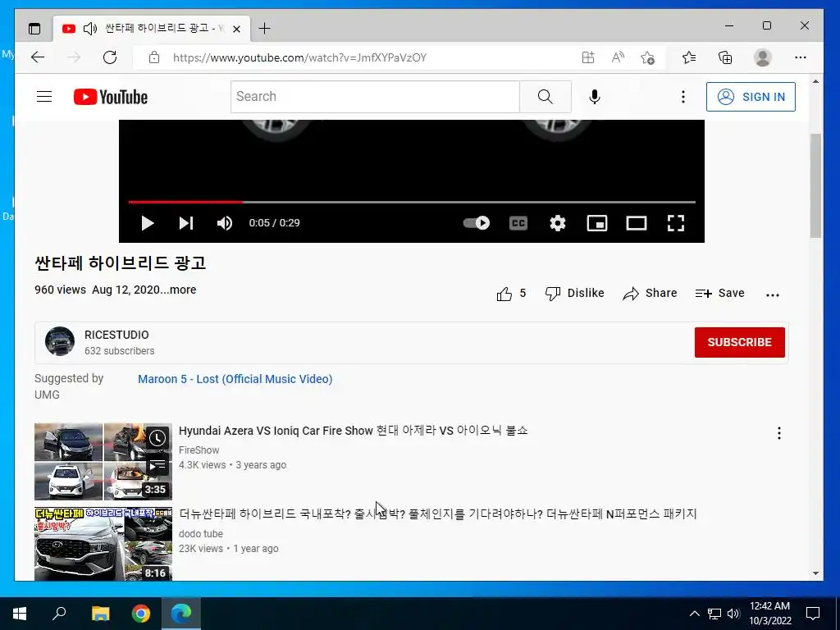Focus the YouTube Search field
Viewport: 840px width, 630px height.
375,97
